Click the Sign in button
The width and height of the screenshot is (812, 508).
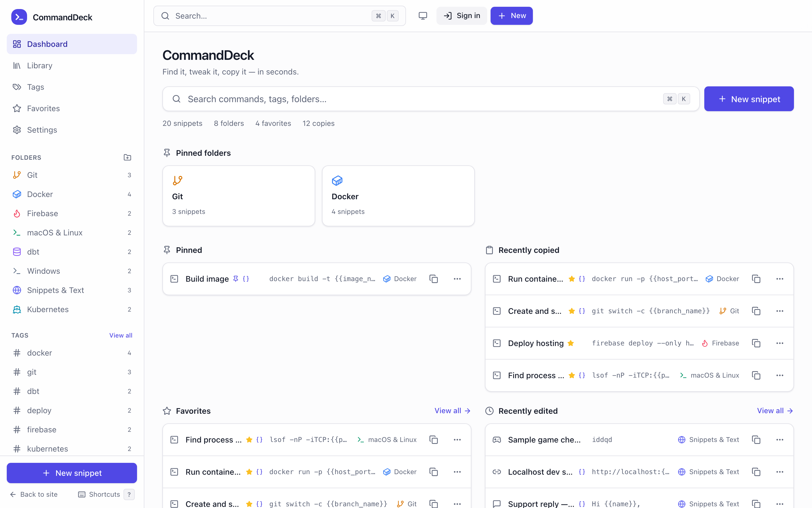coord(462,16)
